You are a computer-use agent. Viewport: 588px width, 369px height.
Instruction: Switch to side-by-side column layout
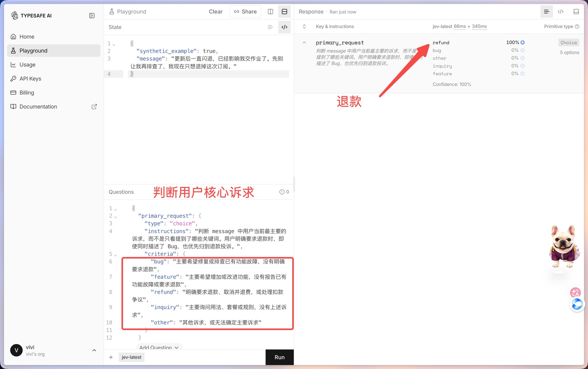click(270, 12)
